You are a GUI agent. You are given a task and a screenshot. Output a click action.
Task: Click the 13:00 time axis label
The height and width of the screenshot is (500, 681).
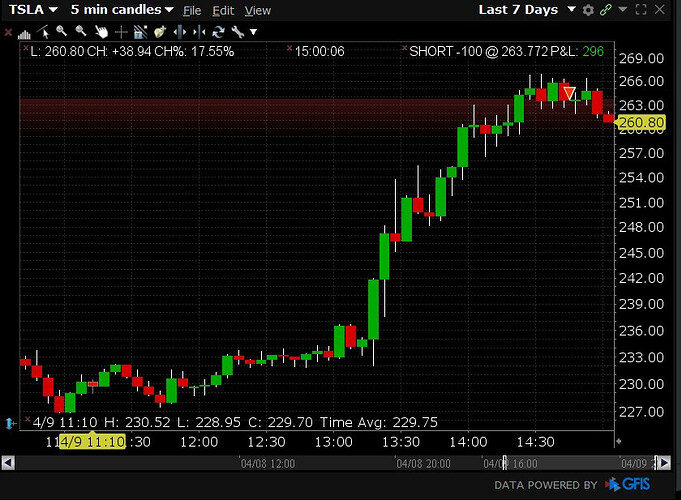334,442
